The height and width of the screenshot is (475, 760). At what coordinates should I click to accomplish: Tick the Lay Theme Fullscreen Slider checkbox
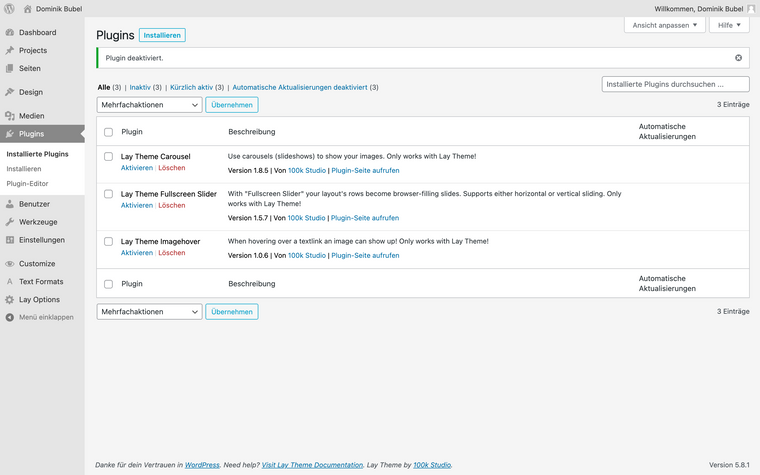coord(109,194)
